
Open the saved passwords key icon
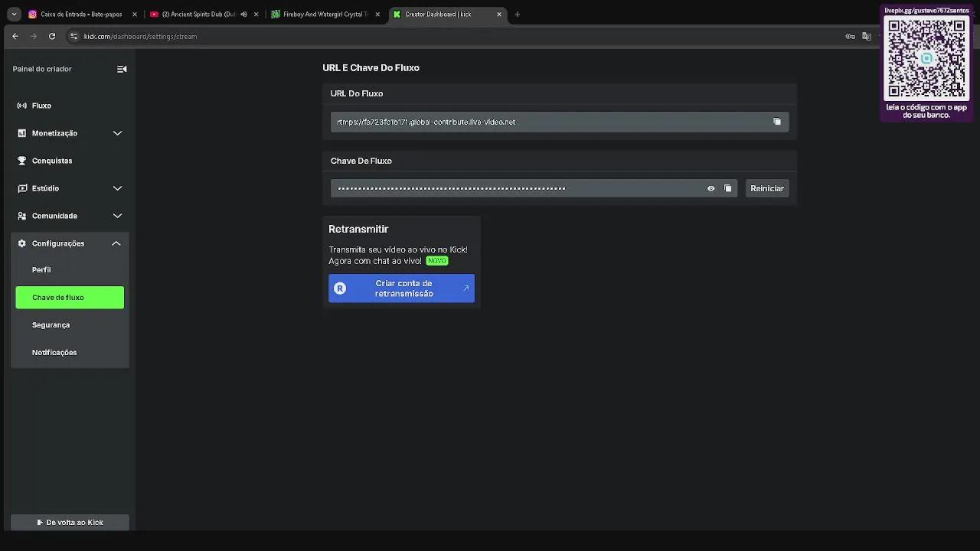850,36
